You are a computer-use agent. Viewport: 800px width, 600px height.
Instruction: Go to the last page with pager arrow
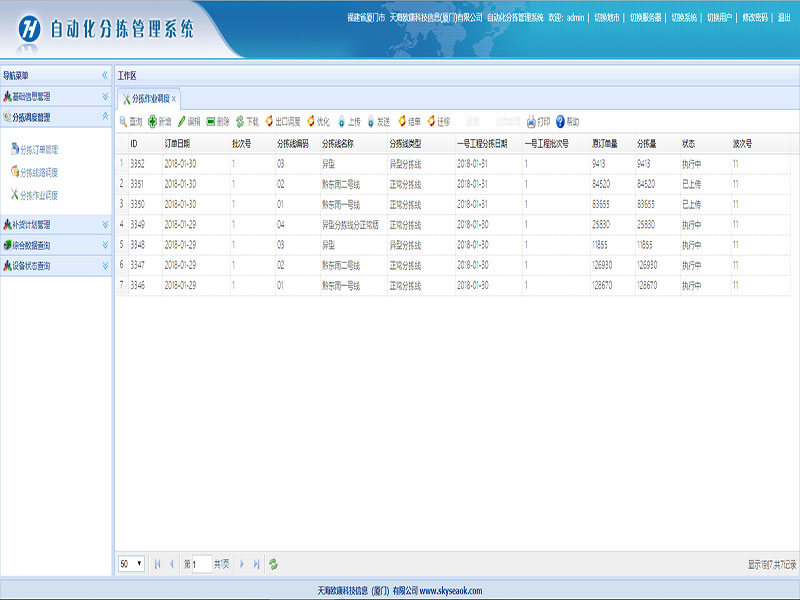coord(256,564)
